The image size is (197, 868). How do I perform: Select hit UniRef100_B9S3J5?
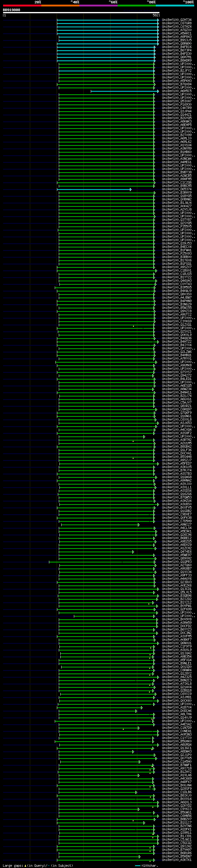pyautogui.click(x=177, y=40)
